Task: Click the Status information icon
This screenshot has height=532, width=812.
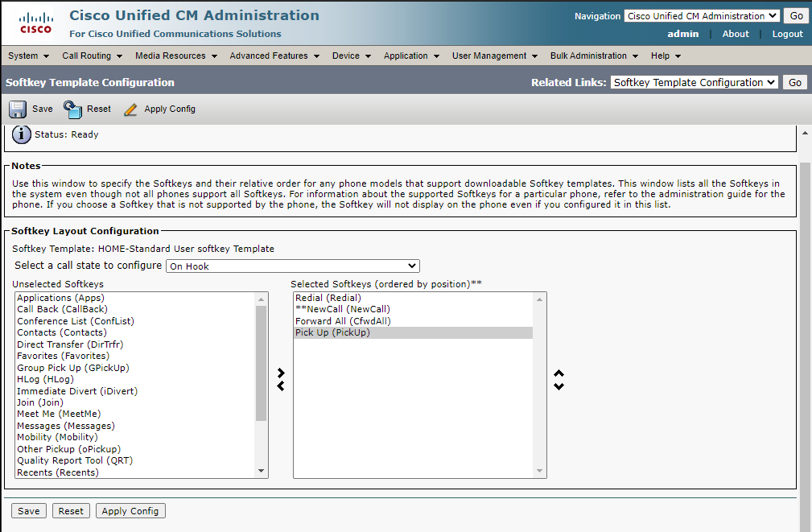Action: (21, 134)
